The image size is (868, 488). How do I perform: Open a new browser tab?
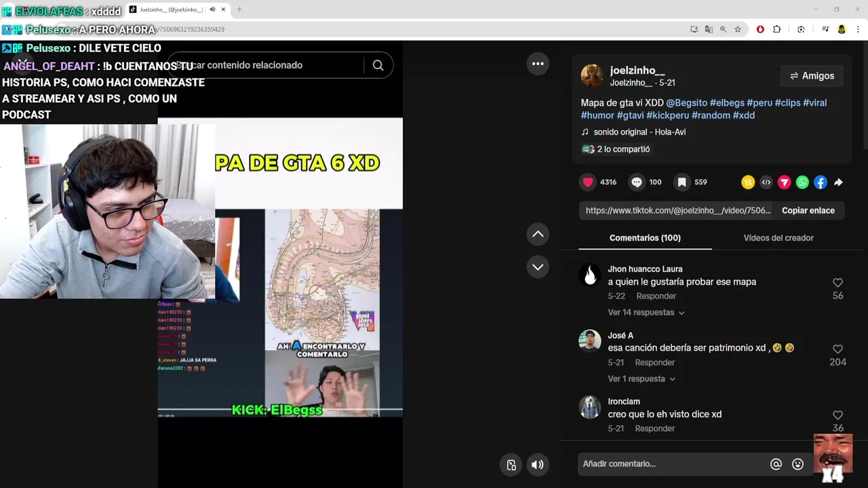[x=239, y=9]
